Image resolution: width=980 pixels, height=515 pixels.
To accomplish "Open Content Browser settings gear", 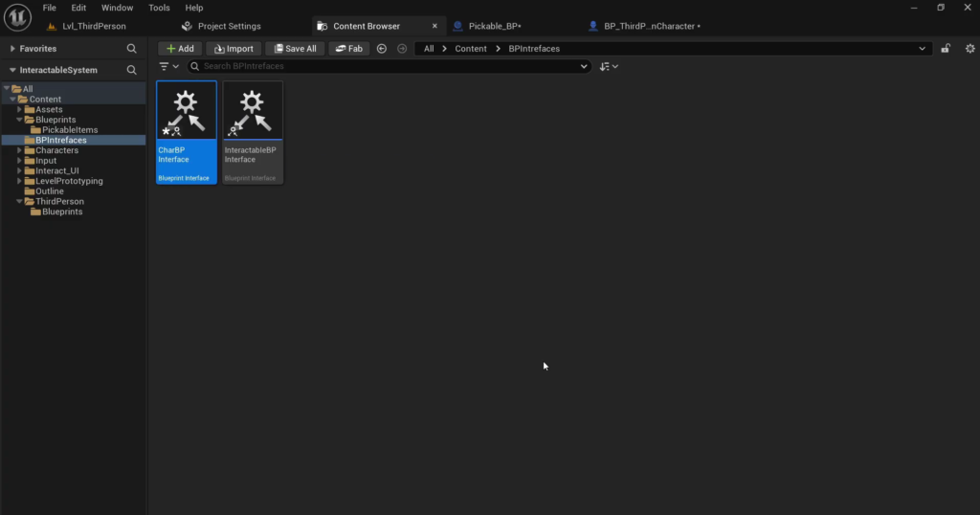I will click(970, 48).
